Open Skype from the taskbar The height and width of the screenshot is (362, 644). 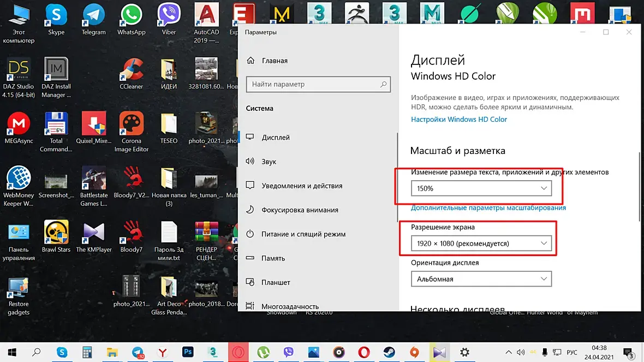point(62,352)
